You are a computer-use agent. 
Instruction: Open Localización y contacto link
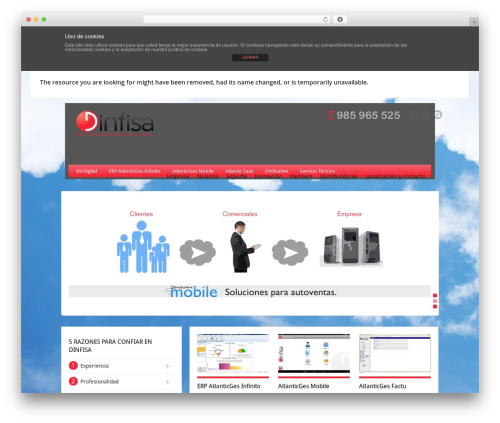[x=395, y=176]
